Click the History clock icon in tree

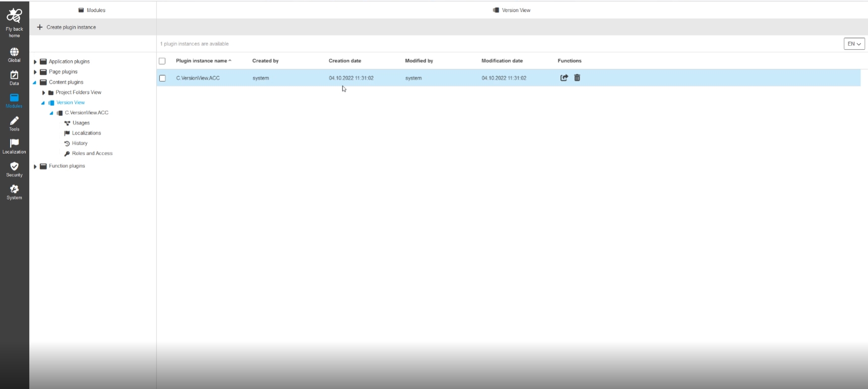[67, 144]
